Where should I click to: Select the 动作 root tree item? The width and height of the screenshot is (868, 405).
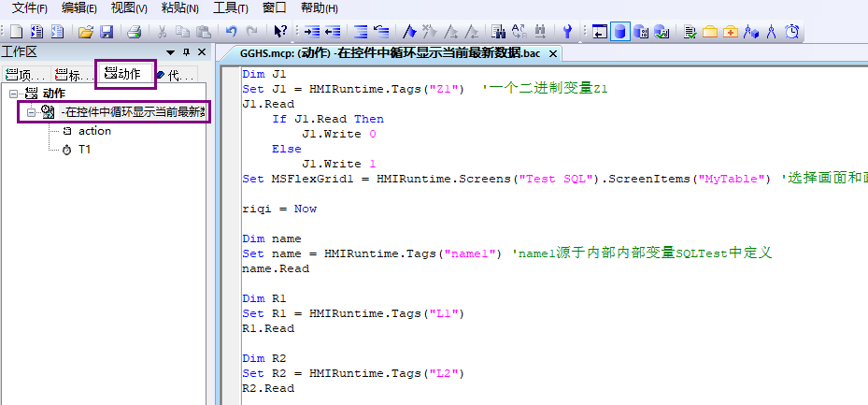tap(54, 94)
